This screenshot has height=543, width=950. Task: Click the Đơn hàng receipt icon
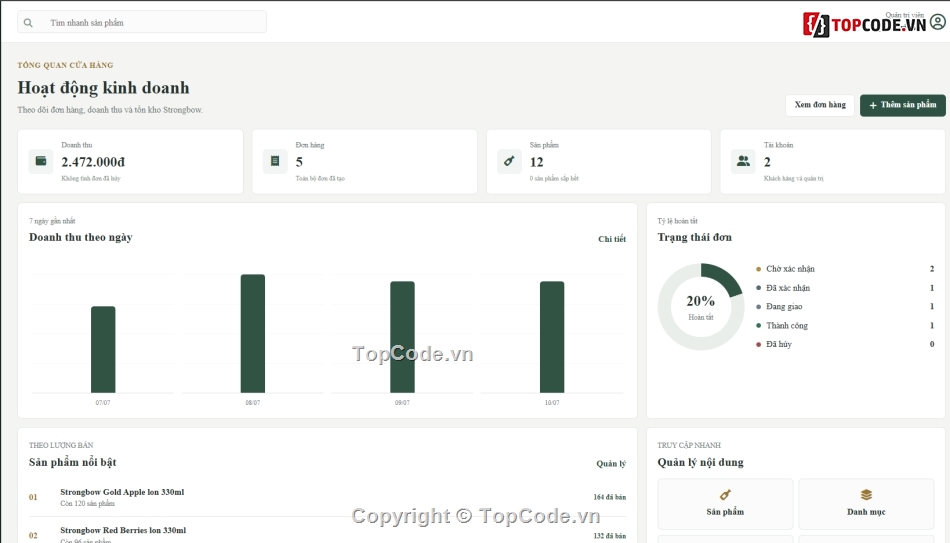(275, 161)
